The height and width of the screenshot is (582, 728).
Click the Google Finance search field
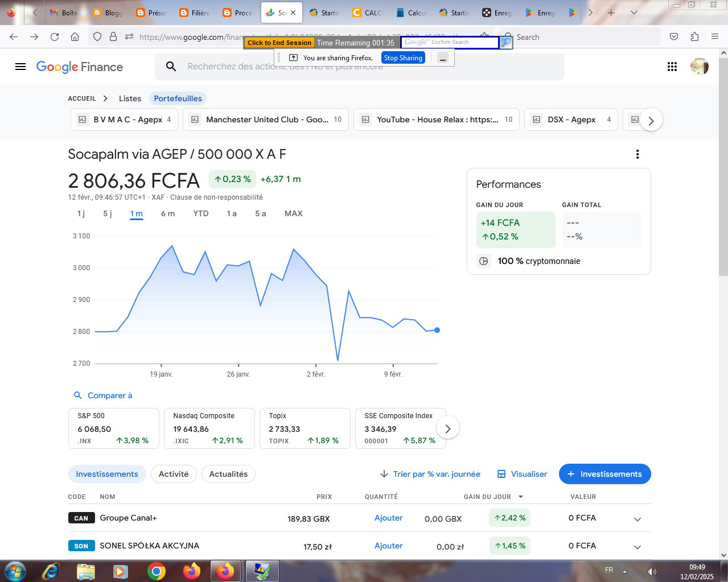360,67
